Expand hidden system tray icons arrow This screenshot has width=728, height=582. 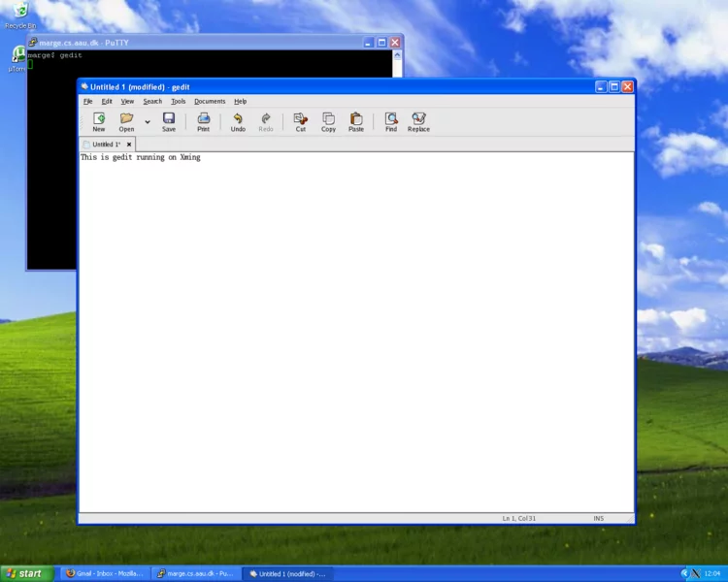[x=684, y=573]
